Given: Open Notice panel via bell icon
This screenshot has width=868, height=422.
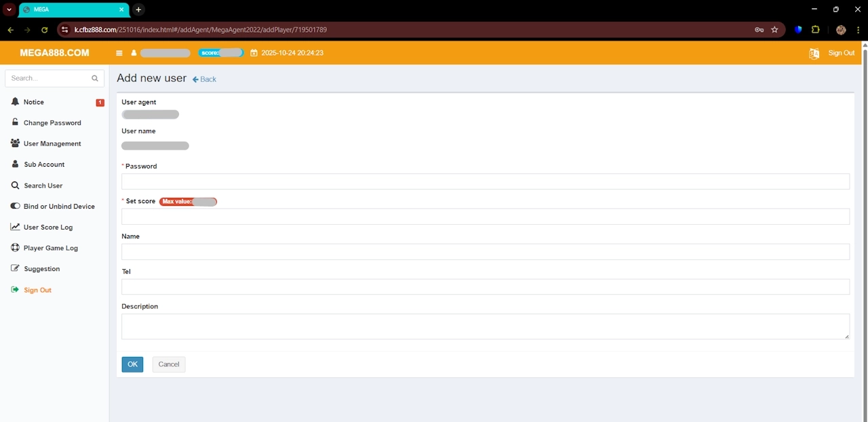Looking at the screenshot, I should (16, 102).
